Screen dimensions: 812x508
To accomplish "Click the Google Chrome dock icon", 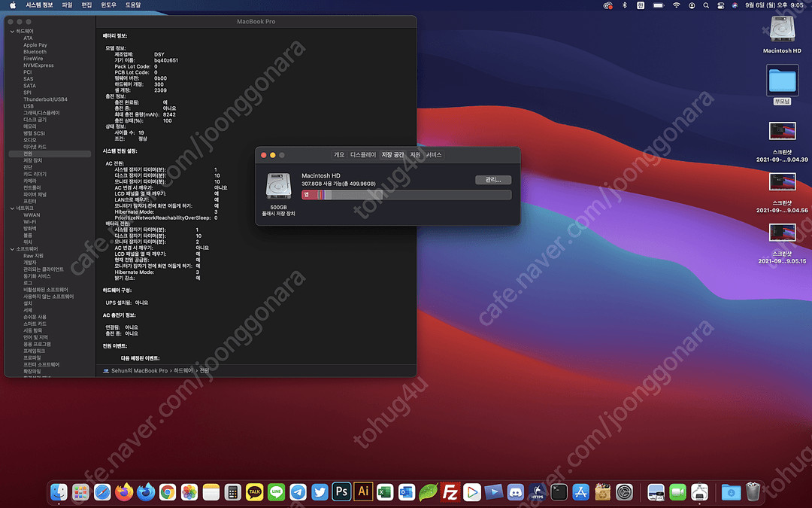I will 167,492.
